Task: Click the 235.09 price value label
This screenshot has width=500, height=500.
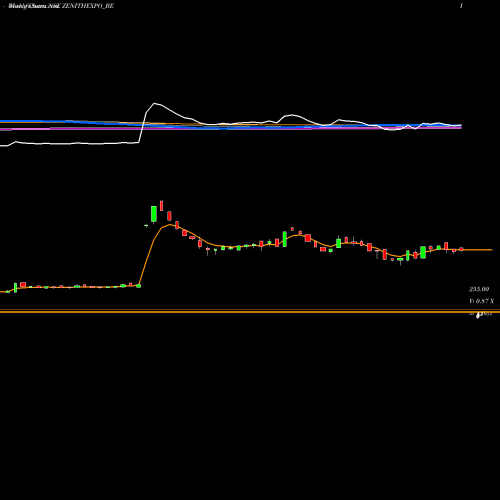Action: [479, 289]
